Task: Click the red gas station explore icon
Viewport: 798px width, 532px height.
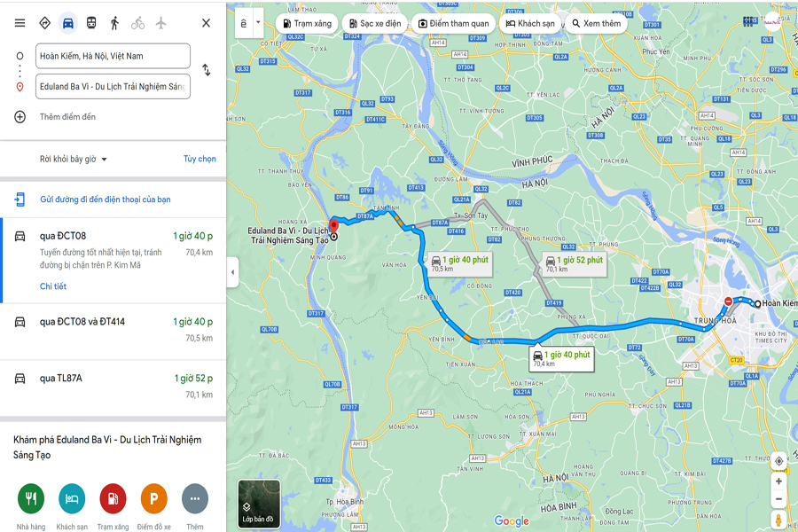Action: click(113, 498)
